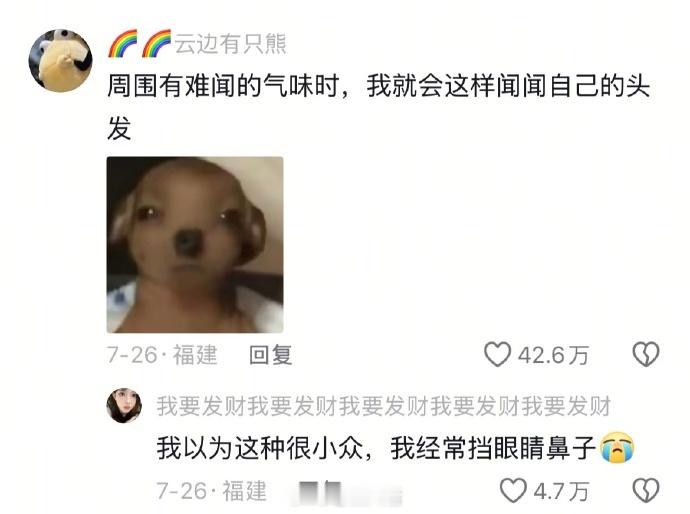Like the reply with 4.7万 likes

point(513,491)
